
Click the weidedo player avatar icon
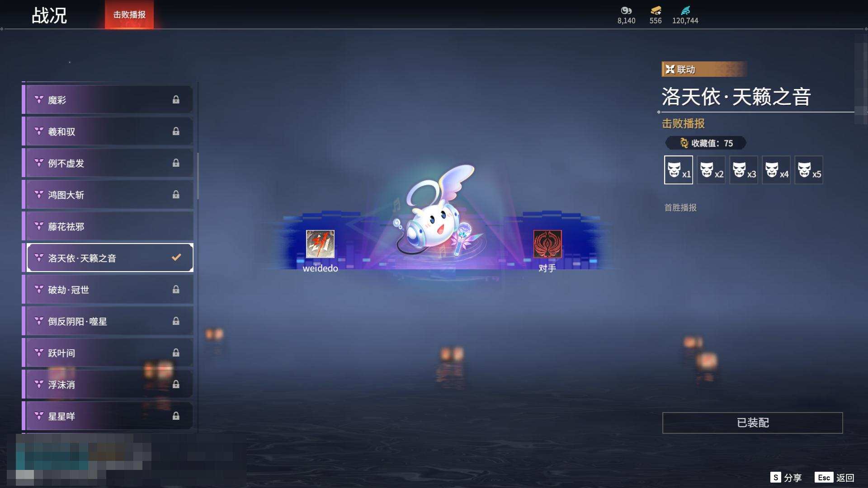point(320,244)
